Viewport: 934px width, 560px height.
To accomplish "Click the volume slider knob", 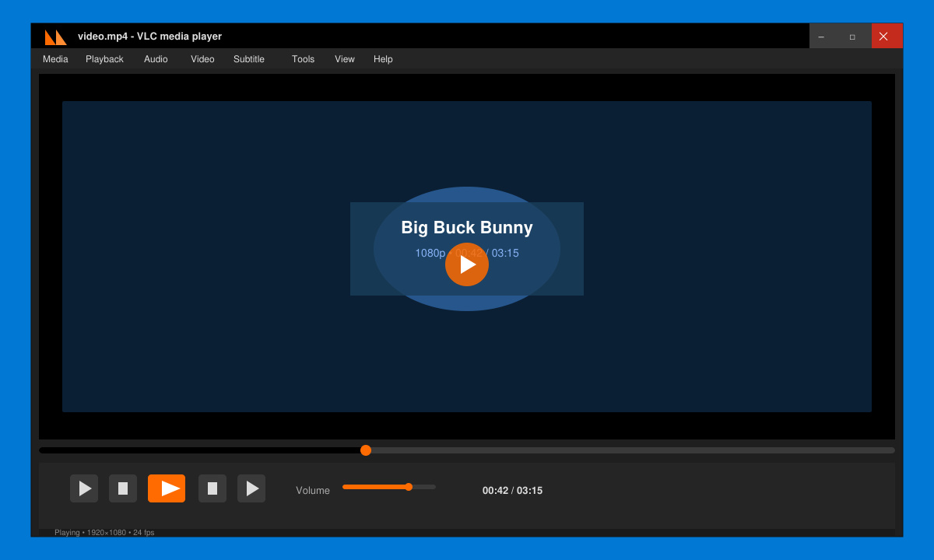I will (409, 487).
